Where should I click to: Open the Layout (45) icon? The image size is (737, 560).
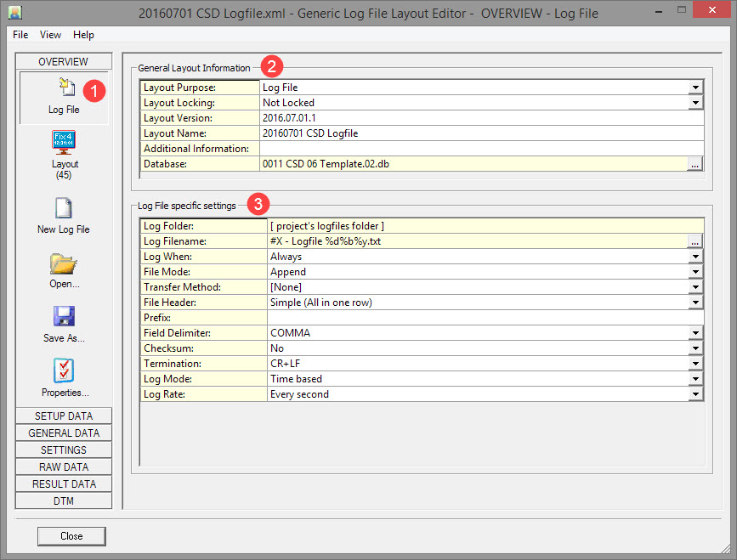(x=65, y=140)
